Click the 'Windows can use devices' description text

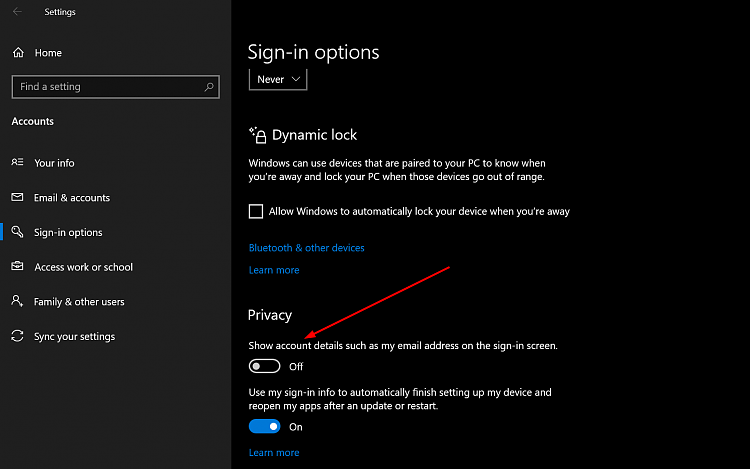point(397,170)
